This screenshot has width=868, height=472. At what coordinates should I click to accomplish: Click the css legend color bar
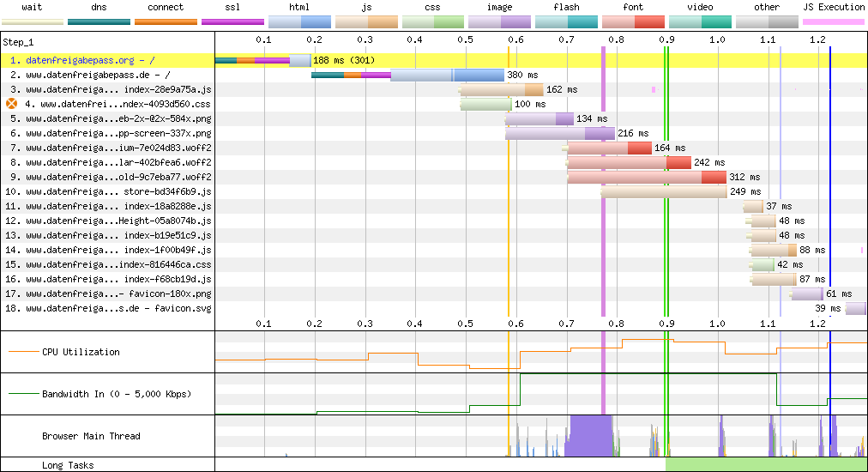(x=433, y=22)
